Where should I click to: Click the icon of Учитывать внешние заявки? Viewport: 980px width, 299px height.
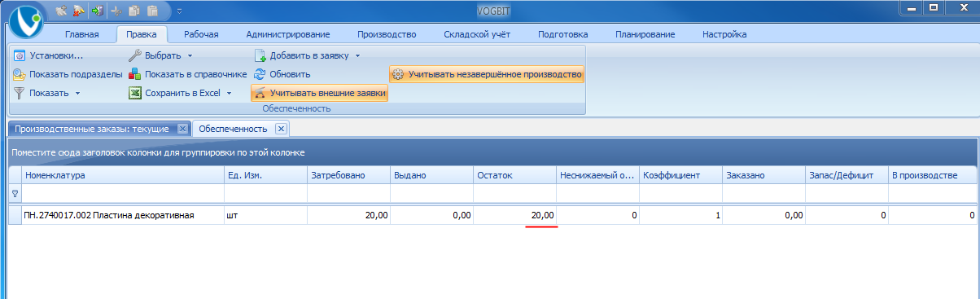(260, 93)
